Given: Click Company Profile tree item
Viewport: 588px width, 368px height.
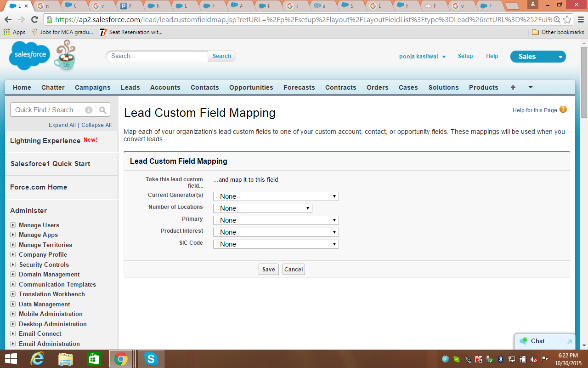Looking at the screenshot, I should (x=43, y=255).
